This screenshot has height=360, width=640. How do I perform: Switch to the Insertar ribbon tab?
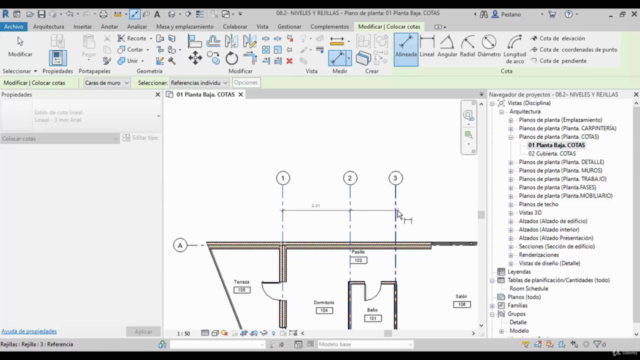[x=82, y=27]
